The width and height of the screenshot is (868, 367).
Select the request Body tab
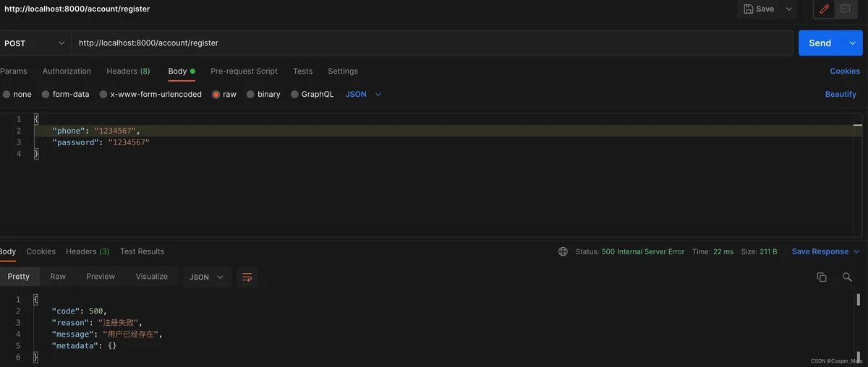tap(181, 72)
